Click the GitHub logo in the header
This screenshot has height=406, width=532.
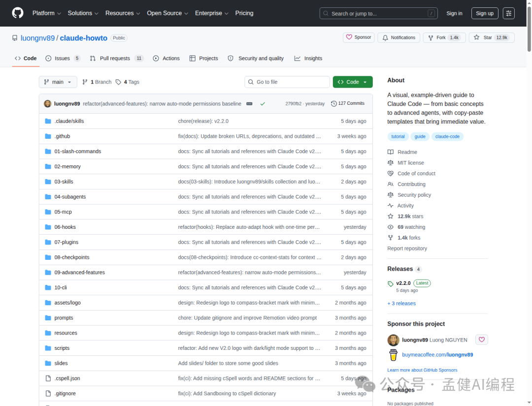[17, 13]
